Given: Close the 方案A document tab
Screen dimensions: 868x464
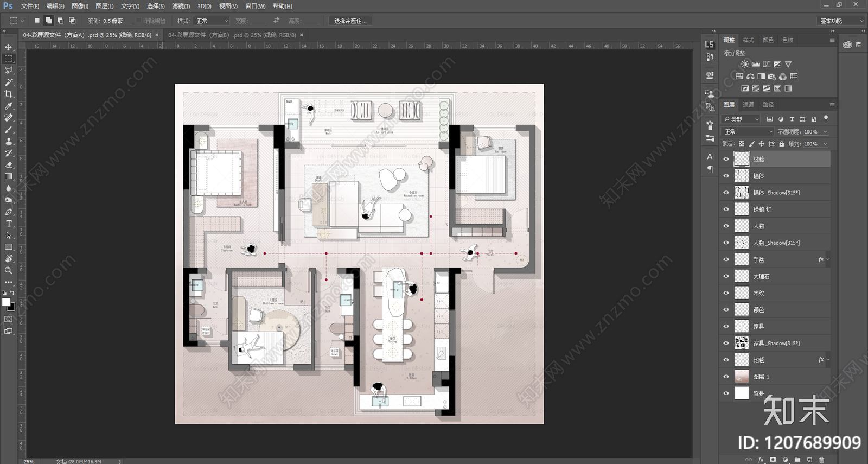Looking at the screenshot, I should click(x=157, y=35).
